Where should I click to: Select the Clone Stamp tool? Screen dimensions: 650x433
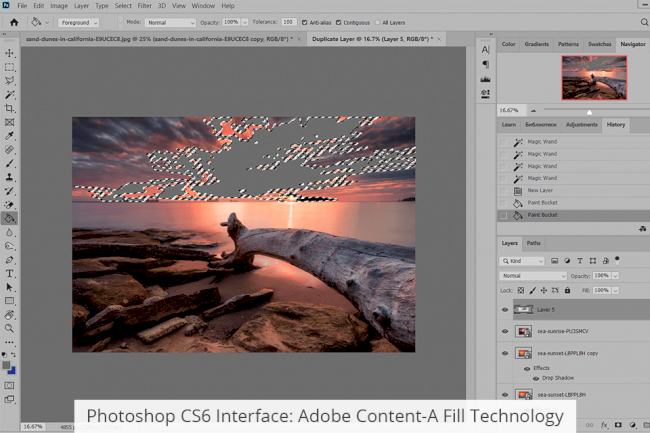tap(9, 177)
